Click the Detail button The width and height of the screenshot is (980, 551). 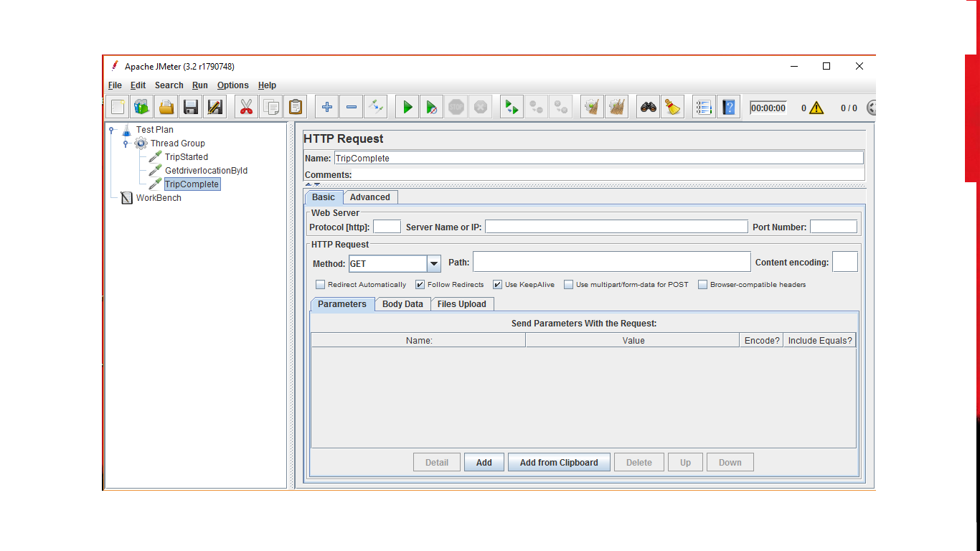point(437,463)
